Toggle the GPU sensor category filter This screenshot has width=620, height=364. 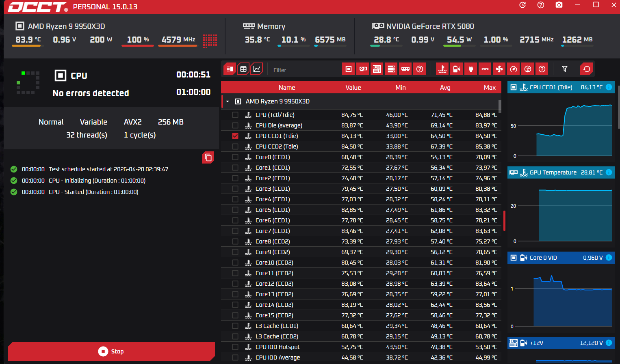(x=363, y=69)
